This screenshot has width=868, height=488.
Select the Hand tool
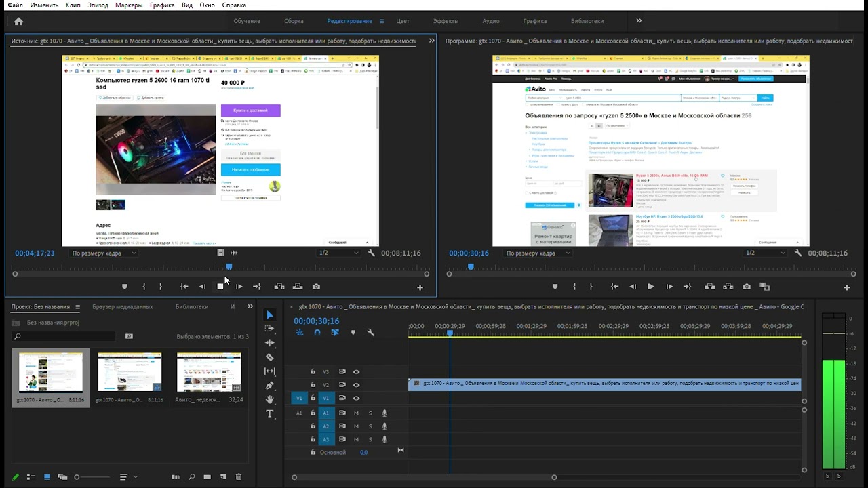(x=269, y=400)
